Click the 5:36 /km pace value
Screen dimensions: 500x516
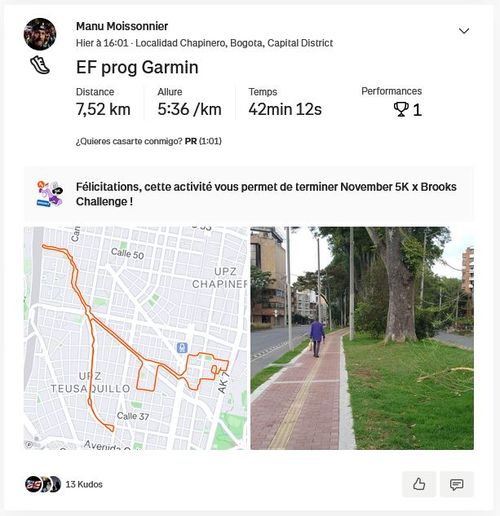coord(189,109)
